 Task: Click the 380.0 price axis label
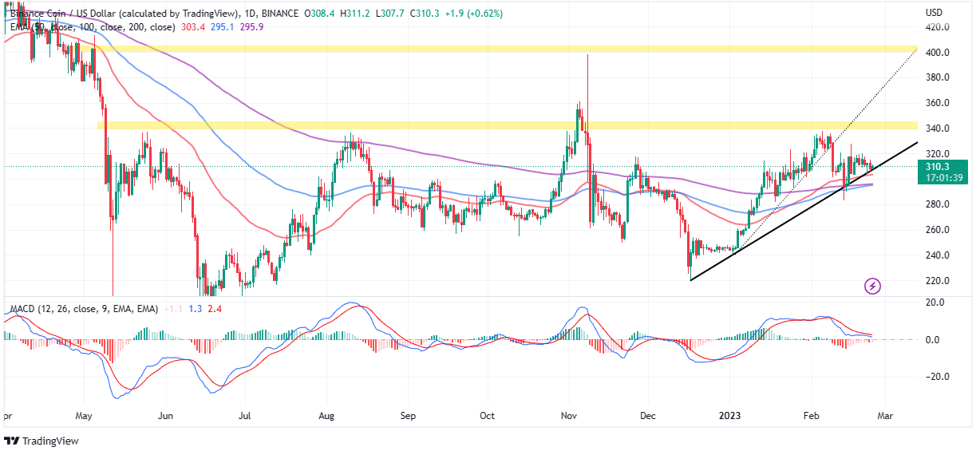937,78
